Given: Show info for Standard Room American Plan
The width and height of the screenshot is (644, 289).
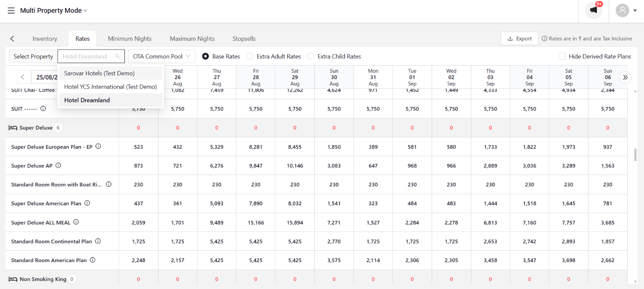Looking at the screenshot, I should pyautogui.click(x=92, y=260).
